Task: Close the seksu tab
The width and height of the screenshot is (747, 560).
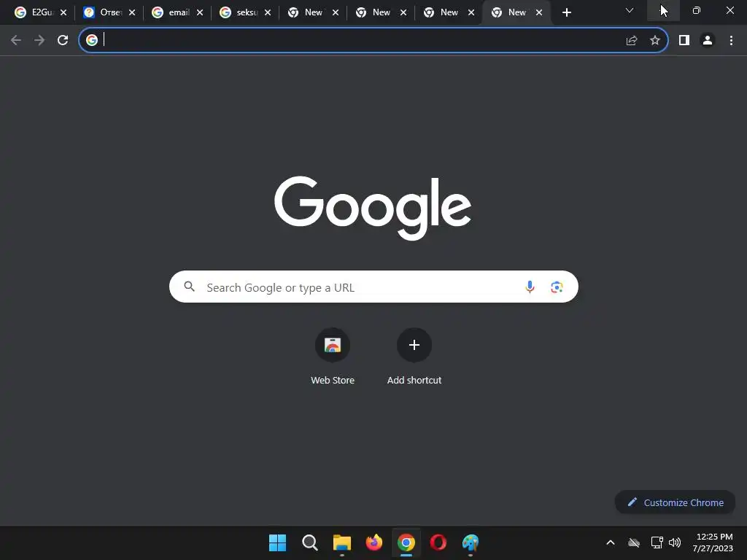Action: 268,12
